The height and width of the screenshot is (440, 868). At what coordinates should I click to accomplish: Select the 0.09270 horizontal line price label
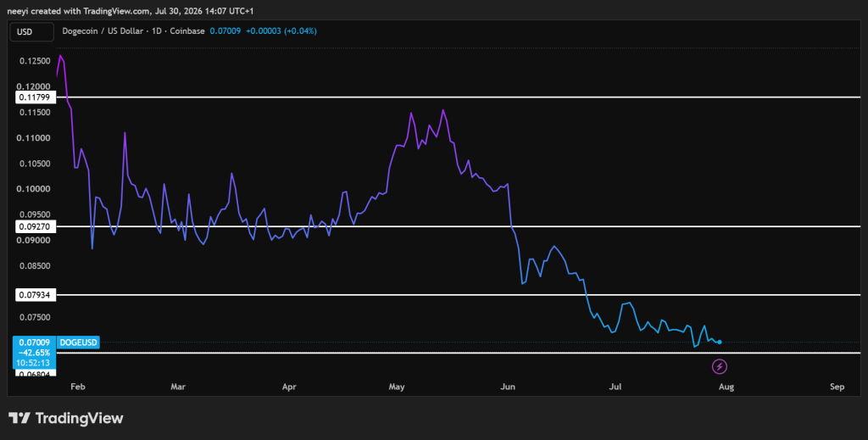coord(34,226)
